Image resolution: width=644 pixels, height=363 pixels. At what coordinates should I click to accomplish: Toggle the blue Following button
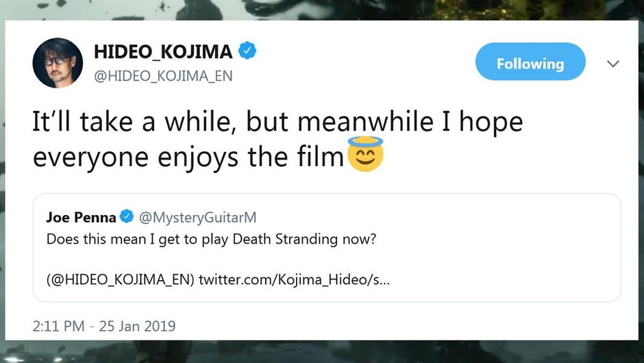(x=530, y=64)
